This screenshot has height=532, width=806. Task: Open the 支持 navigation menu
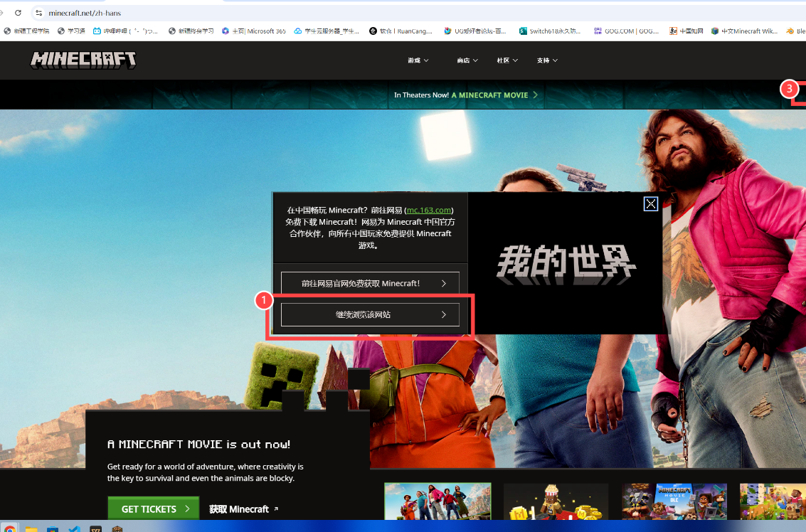tap(547, 60)
